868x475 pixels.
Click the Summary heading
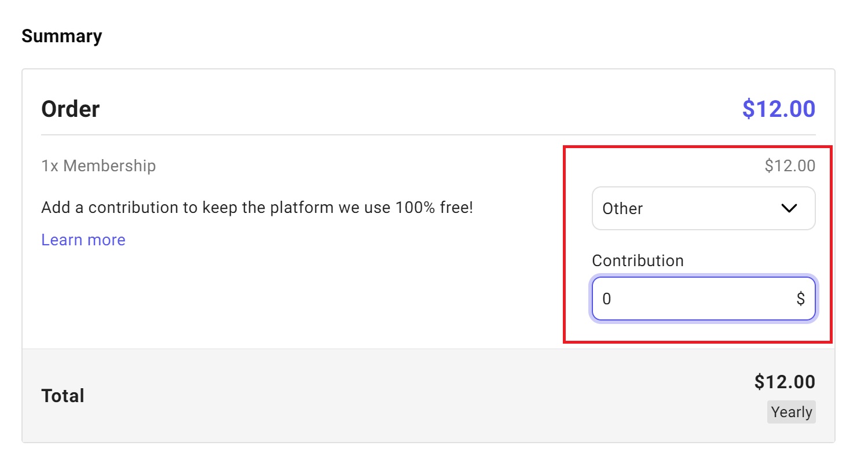click(62, 36)
